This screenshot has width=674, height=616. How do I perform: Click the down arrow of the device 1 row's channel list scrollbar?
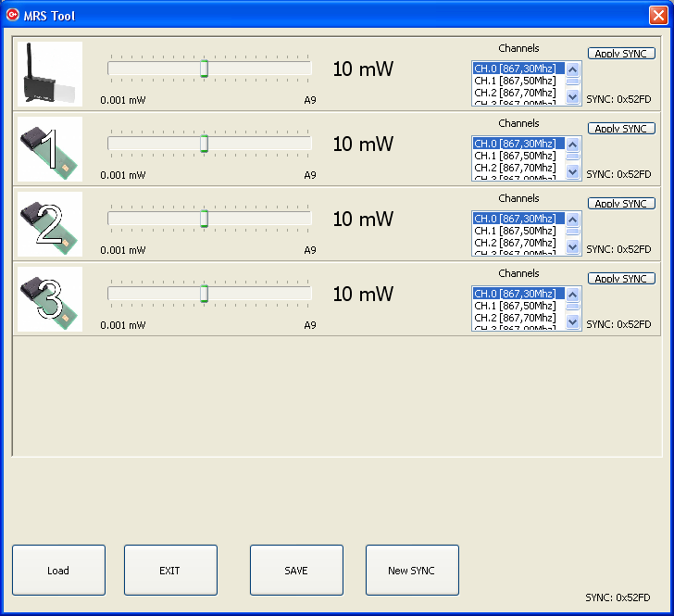click(x=572, y=171)
